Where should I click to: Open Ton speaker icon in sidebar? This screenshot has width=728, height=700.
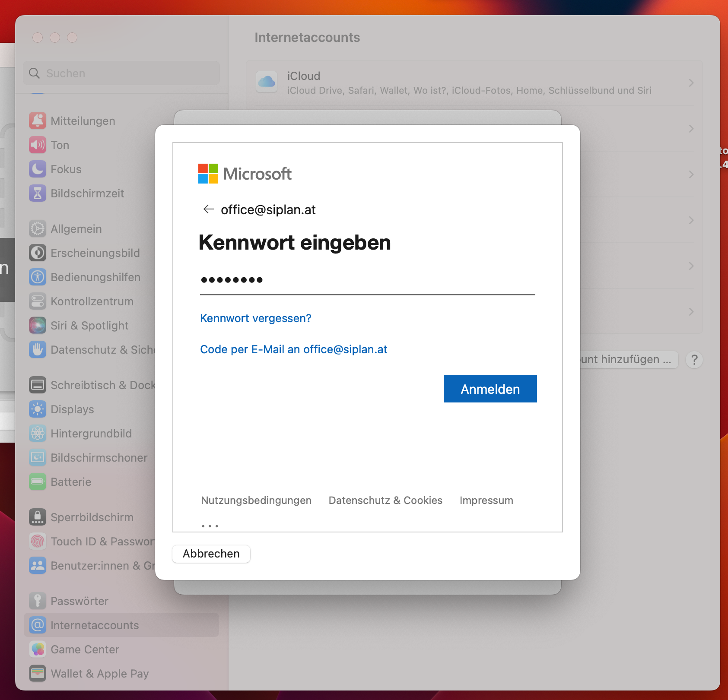pos(38,145)
